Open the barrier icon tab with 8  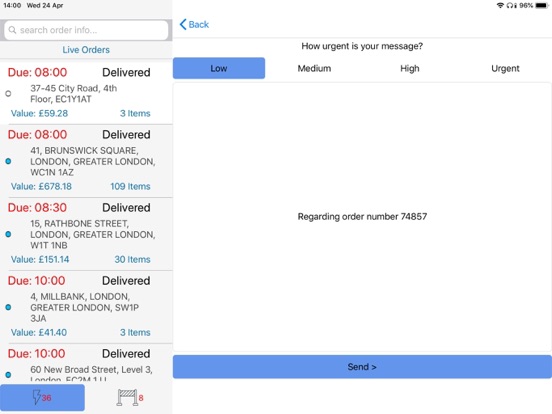130,397
